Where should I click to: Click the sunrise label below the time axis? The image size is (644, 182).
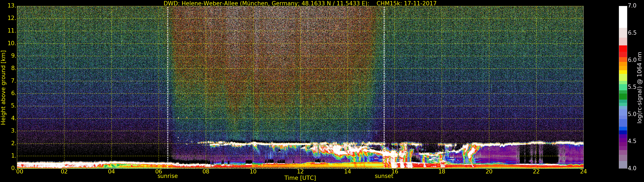pos(167,176)
